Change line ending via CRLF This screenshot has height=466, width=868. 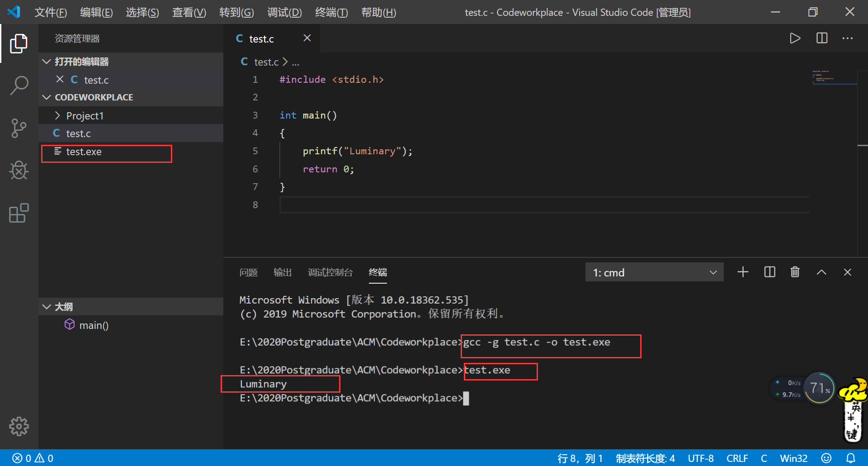click(x=737, y=458)
